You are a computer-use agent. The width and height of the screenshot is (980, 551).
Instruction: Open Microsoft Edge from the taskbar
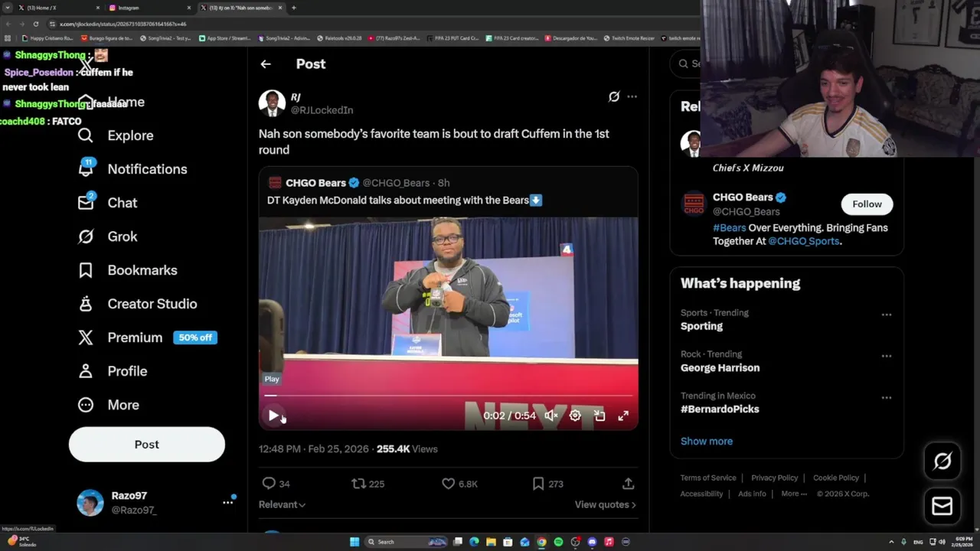tap(474, 542)
